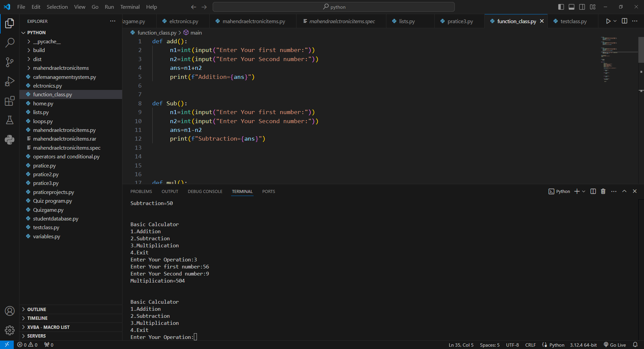Kill terminal with the trash icon
The height and width of the screenshot is (349, 644).
(x=603, y=191)
